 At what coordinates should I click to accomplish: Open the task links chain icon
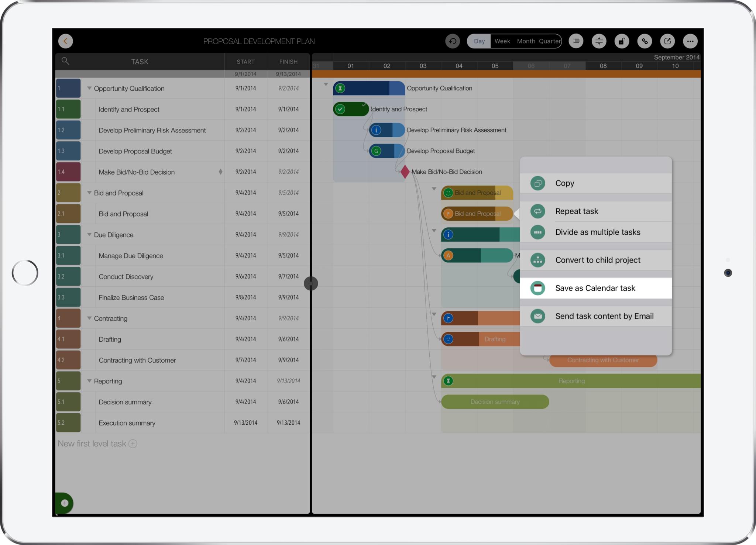645,41
